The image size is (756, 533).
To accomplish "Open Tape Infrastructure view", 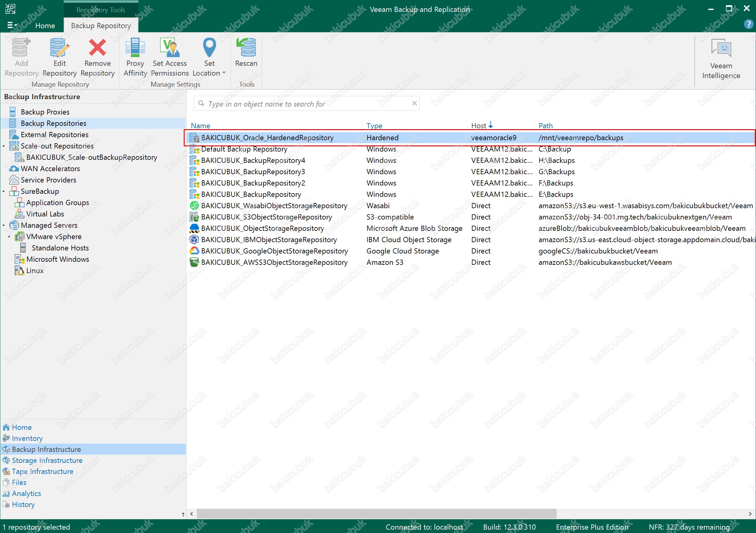I will point(43,471).
